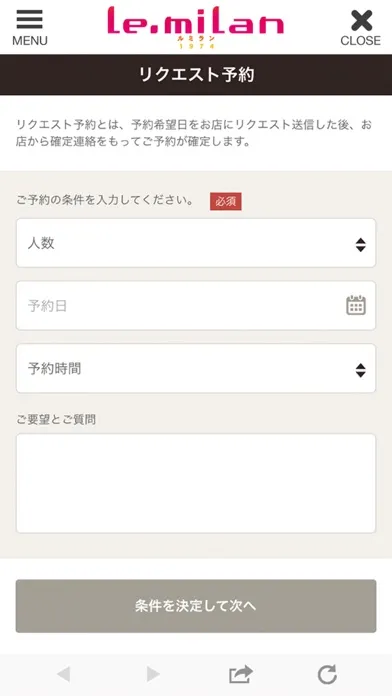Image resolution: width=392 pixels, height=696 pixels.
Task: Open calendar icon in 予約日 field
Action: 356,305
